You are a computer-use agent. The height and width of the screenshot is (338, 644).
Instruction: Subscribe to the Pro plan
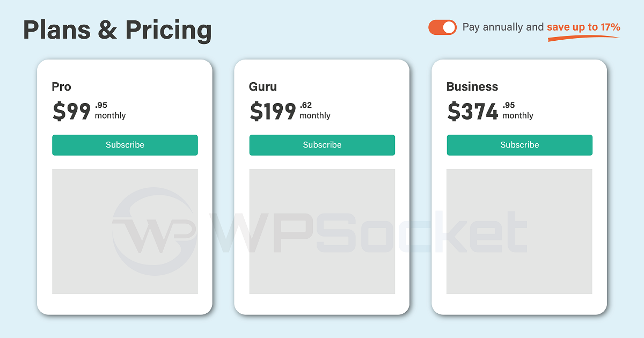pyautogui.click(x=125, y=145)
